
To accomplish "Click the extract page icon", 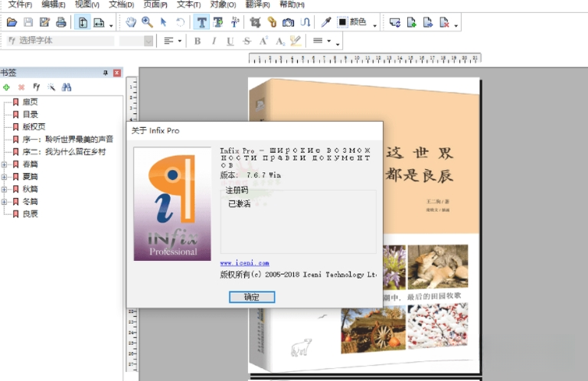I will [x=428, y=22].
